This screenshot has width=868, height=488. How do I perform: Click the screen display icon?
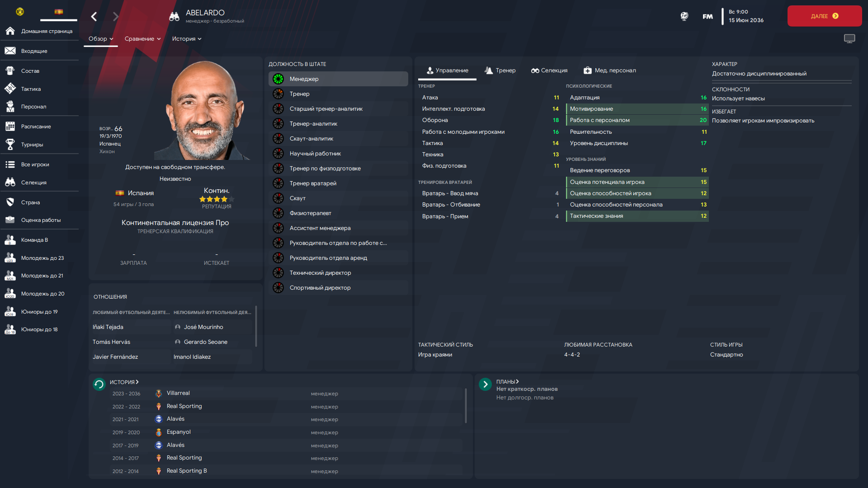(x=849, y=38)
